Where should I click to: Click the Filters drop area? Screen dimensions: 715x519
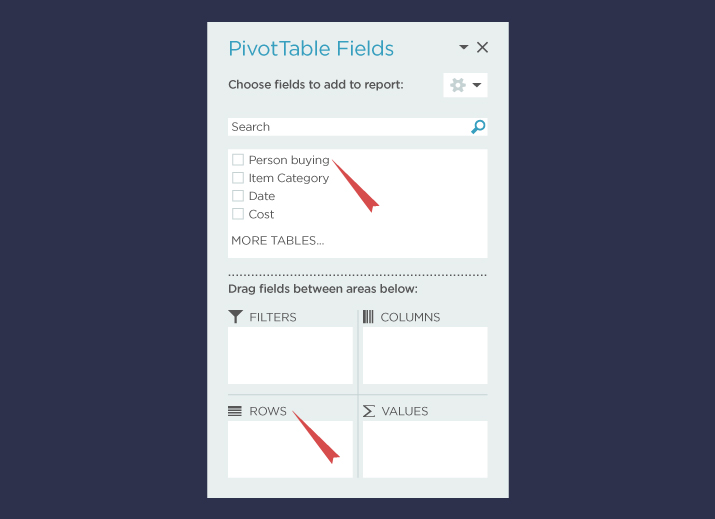point(290,355)
